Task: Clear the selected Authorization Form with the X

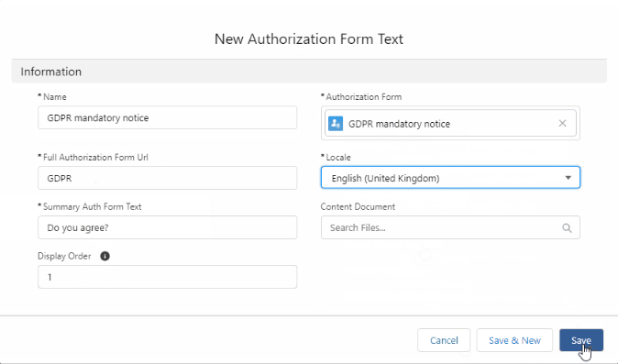Action: [x=562, y=123]
